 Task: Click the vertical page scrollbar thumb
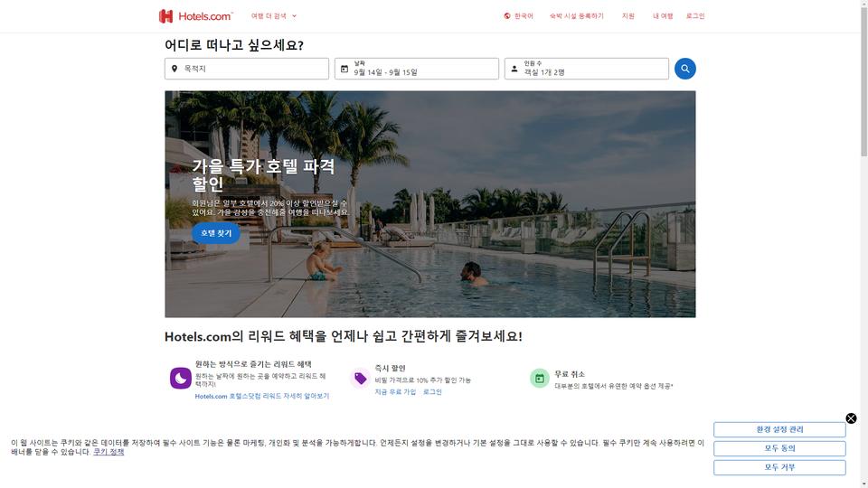[863, 78]
